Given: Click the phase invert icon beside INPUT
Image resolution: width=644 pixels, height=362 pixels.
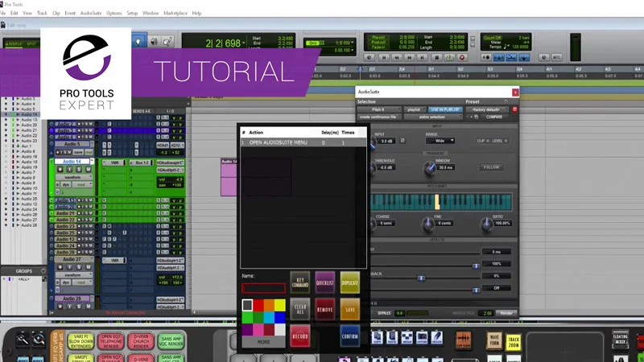Looking at the screenshot, I should tap(402, 141).
